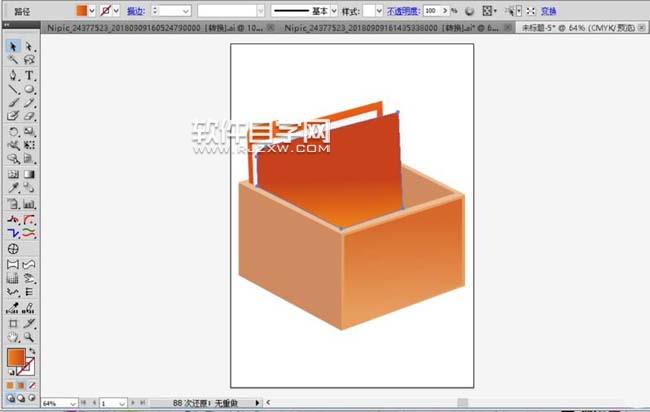Select the Warp tool

coord(13,145)
